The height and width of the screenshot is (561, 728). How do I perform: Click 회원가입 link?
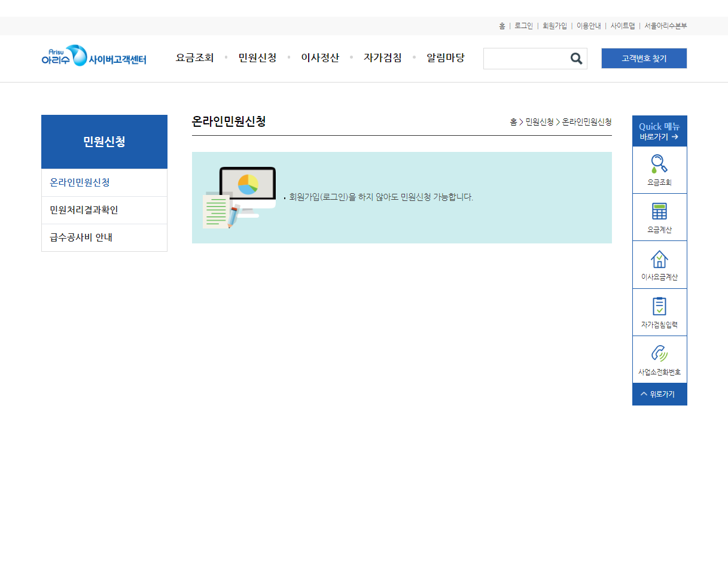click(x=555, y=26)
